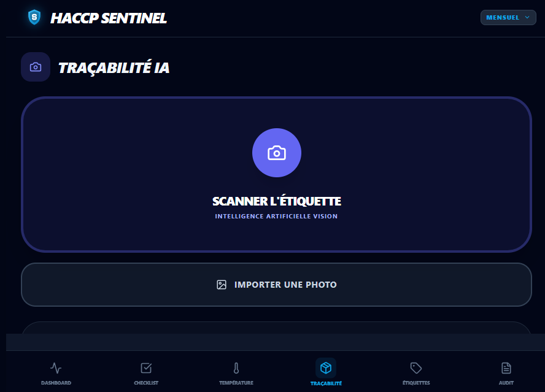Click the camera icon beside Traçabilité IA
Image resolution: width=545 pixels, height=392 pixels.
(x=36, y=67)
